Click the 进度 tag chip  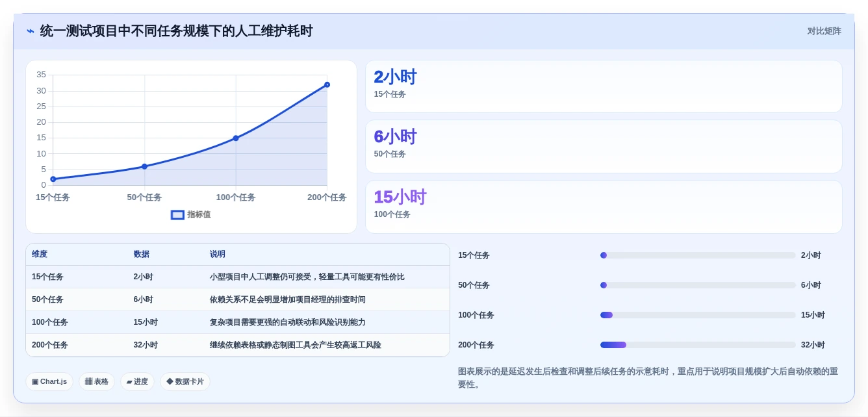point(137,382)
